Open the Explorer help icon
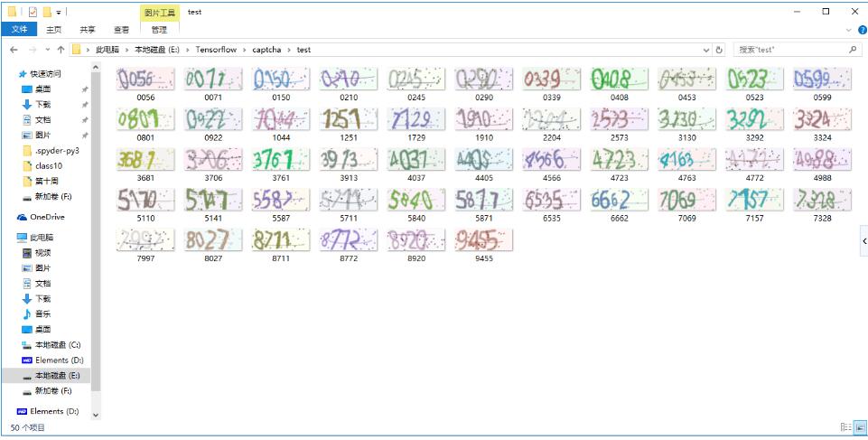This screenshot has width=868, height=440. pyautogui.click(x=861, y=30)
